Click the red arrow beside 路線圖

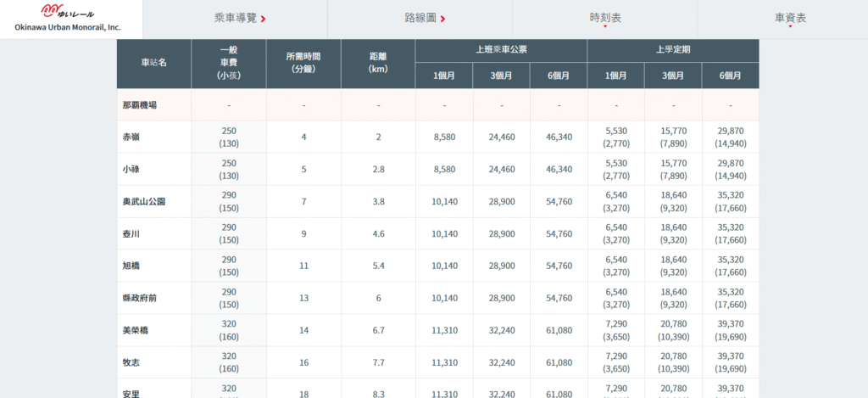tap(443, 19)
